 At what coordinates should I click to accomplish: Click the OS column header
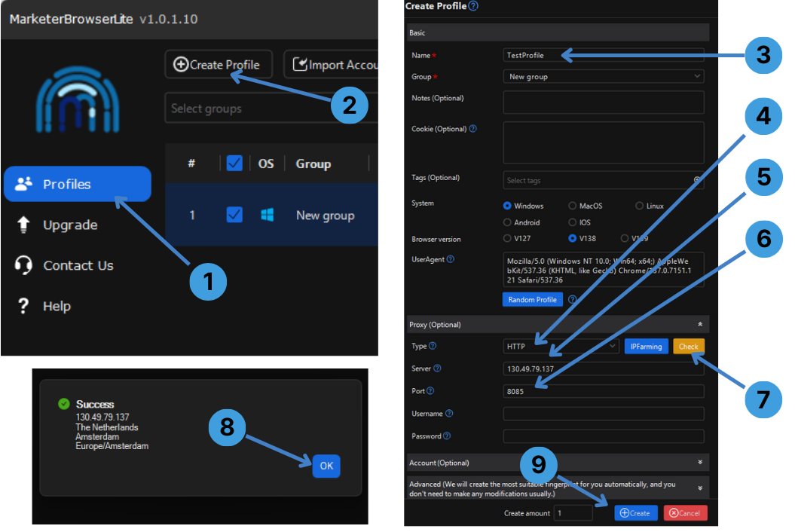(266, 164)
